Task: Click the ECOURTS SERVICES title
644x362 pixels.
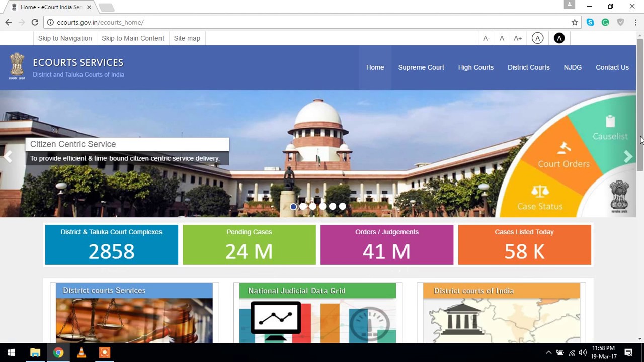Action: [78, 62]
